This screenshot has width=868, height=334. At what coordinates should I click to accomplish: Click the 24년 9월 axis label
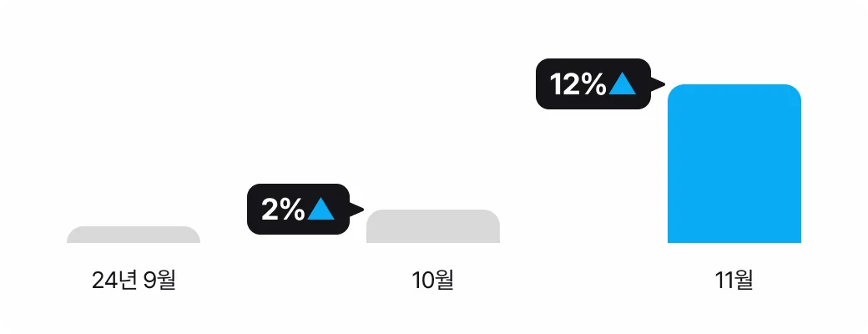(134, 281)
